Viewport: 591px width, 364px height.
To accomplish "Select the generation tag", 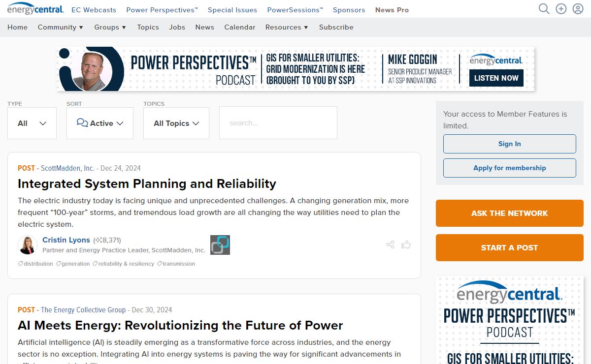I will point(73,264).
